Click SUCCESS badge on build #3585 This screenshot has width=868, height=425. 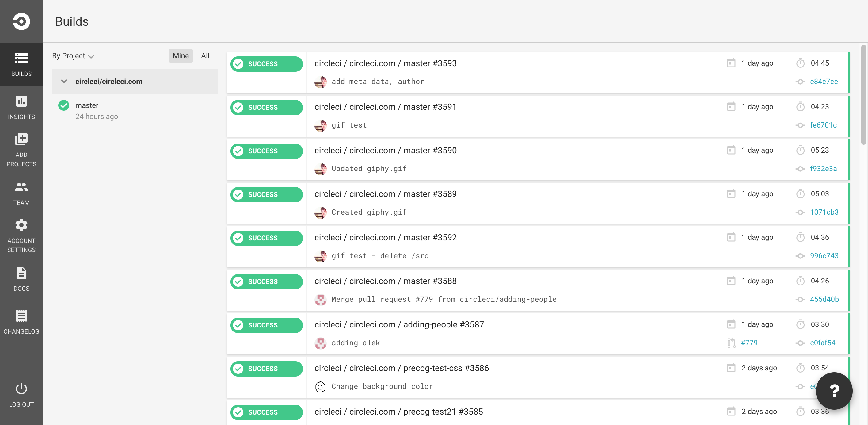click(266, 412)
